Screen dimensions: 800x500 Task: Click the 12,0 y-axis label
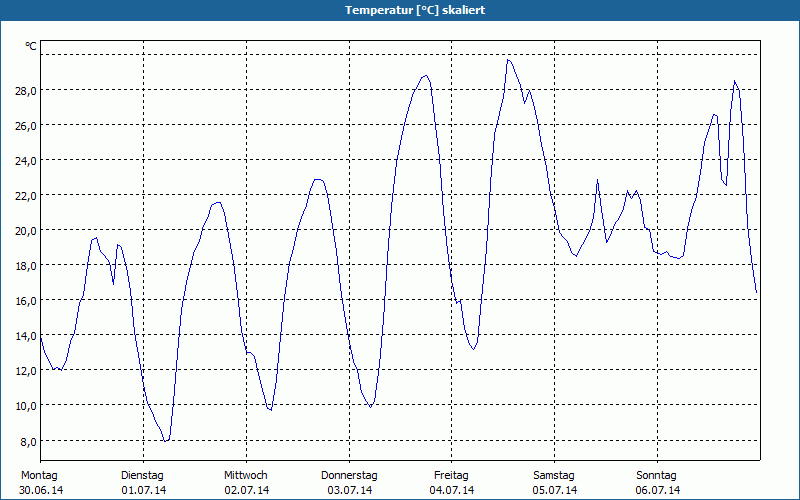pyautogui.click(x=25, y=371)
